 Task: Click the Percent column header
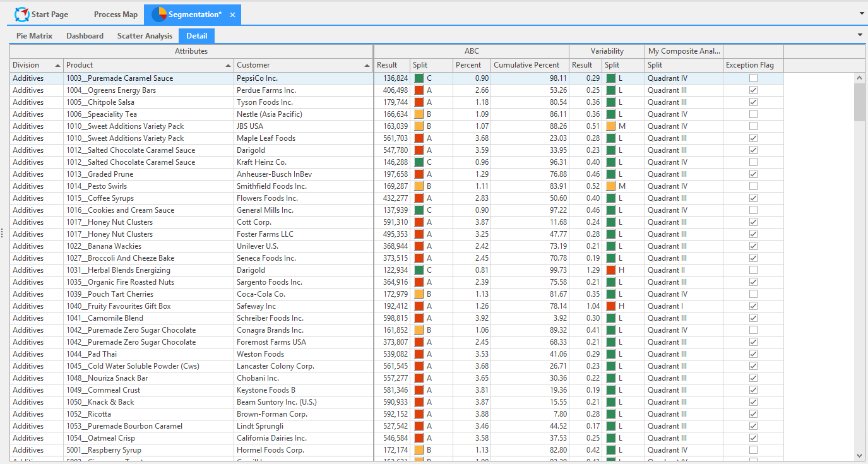point(472,65)
